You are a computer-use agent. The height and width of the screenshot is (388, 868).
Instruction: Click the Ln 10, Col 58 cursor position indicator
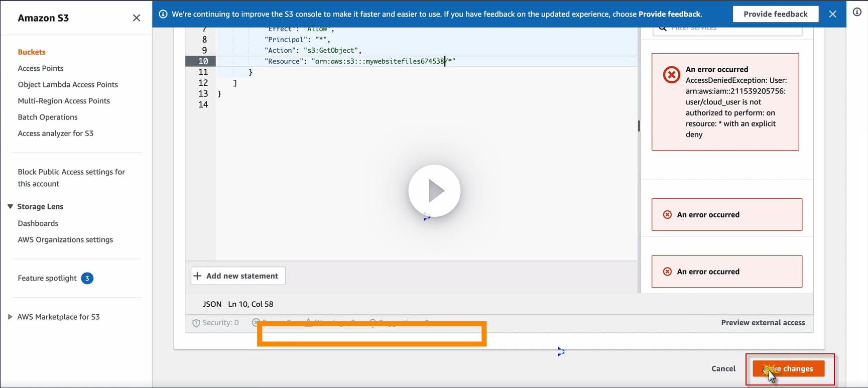[251, 304]
